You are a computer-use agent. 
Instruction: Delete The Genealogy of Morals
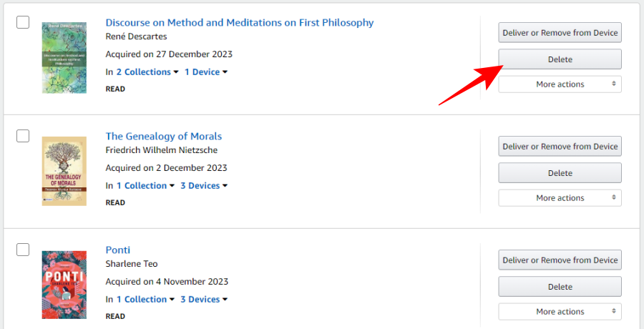[x=560, y=173]
